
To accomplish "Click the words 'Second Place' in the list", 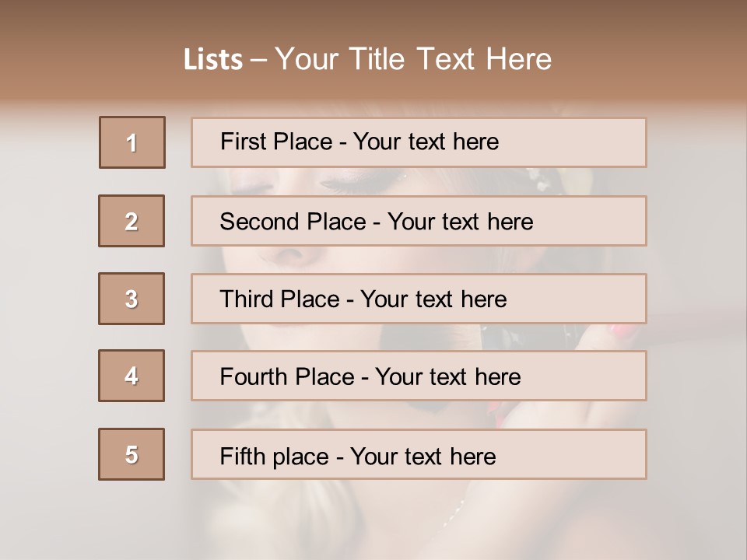I will [293, 222].
